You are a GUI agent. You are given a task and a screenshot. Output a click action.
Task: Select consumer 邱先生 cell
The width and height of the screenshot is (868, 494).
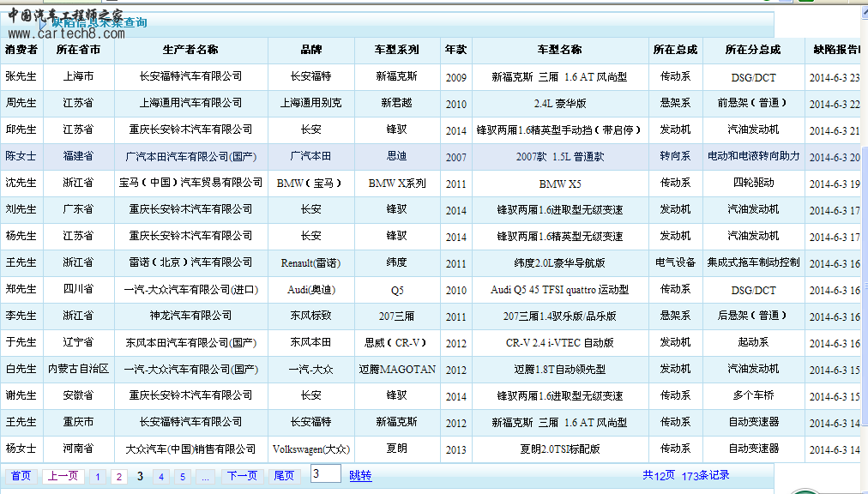coord(21,130)
